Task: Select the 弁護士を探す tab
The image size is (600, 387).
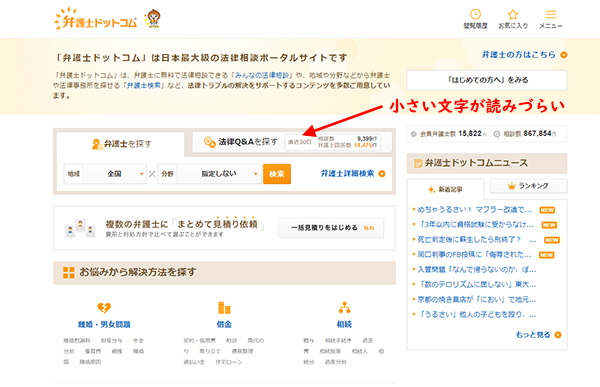Action: tap(121, 144)
